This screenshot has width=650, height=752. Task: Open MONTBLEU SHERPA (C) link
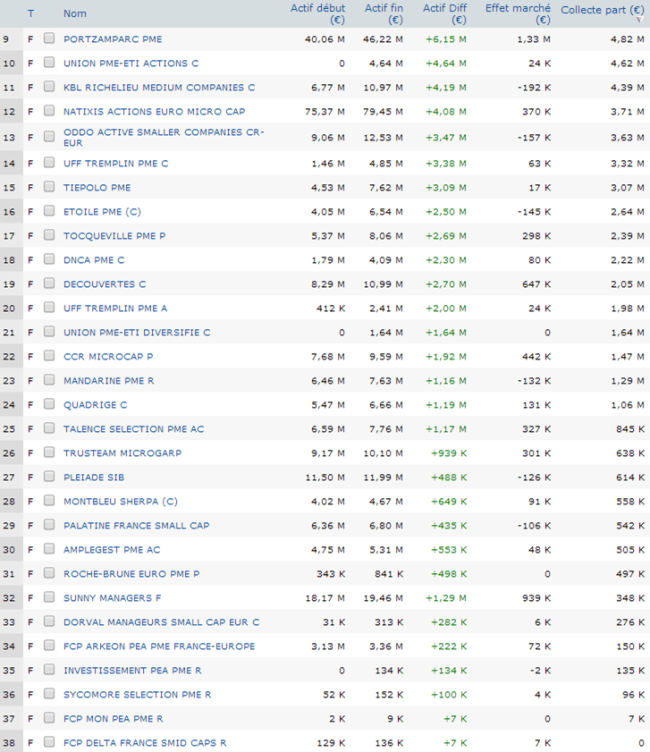click(x=120, y=502)
